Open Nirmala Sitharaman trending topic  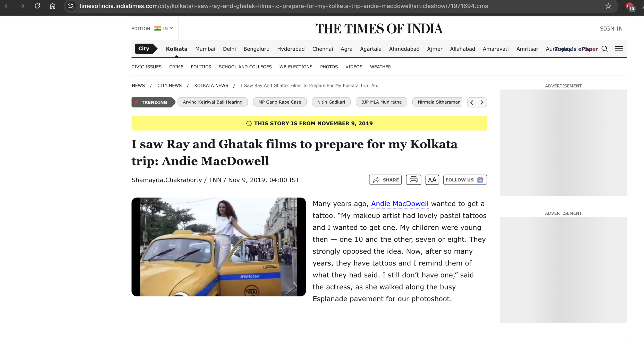437,102
